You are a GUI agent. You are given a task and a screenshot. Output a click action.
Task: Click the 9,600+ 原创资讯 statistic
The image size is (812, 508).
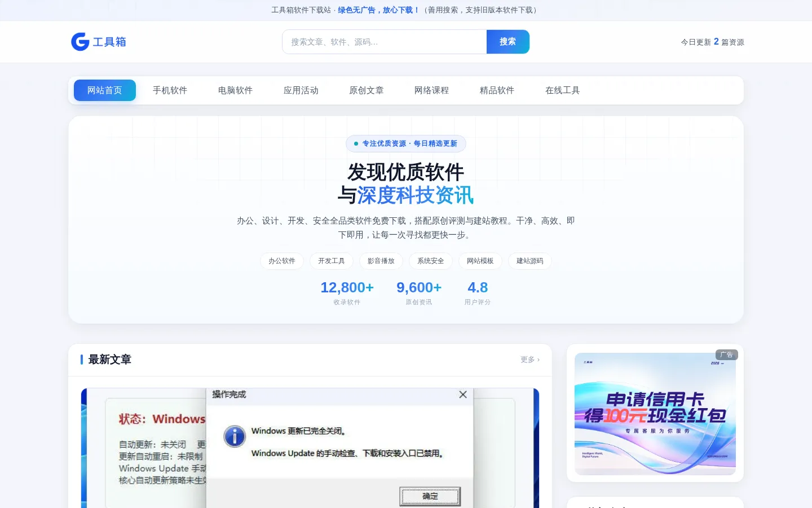pyautogui.click(x=419, y=293)
